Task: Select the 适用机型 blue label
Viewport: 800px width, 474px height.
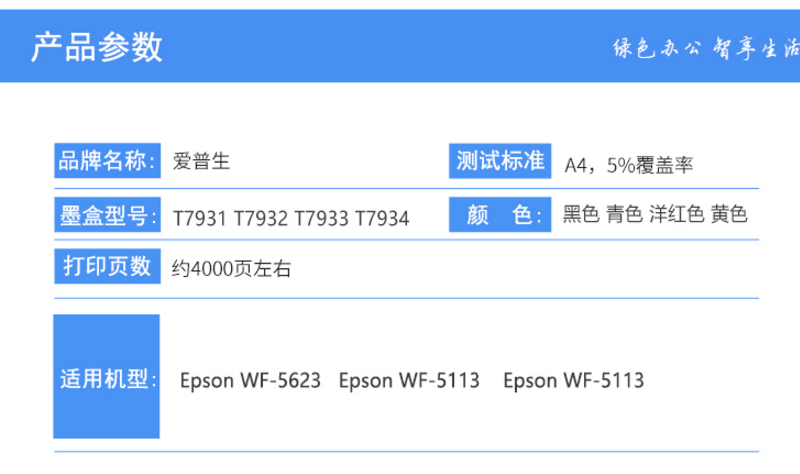Action: 106,379
